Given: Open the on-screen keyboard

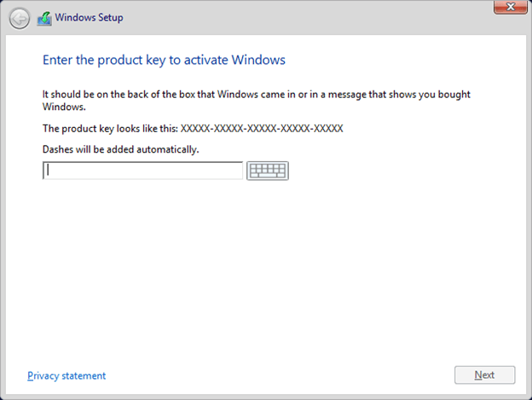Looking at the screenshot, I should click(x=268, y=171).
